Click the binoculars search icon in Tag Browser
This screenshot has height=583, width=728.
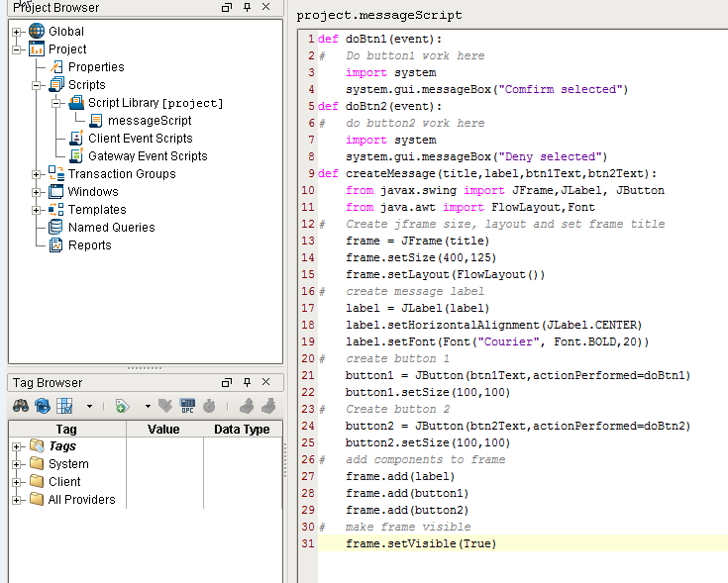21,406
